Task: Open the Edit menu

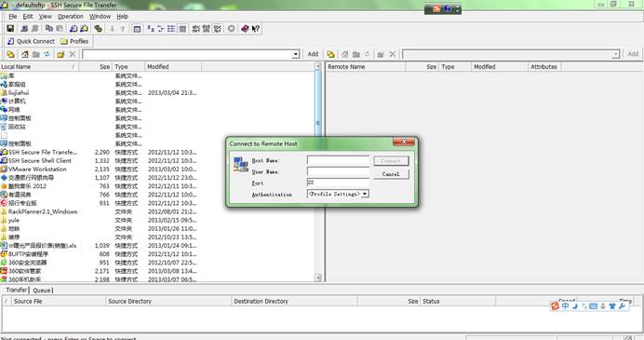Action: [28, 17]
